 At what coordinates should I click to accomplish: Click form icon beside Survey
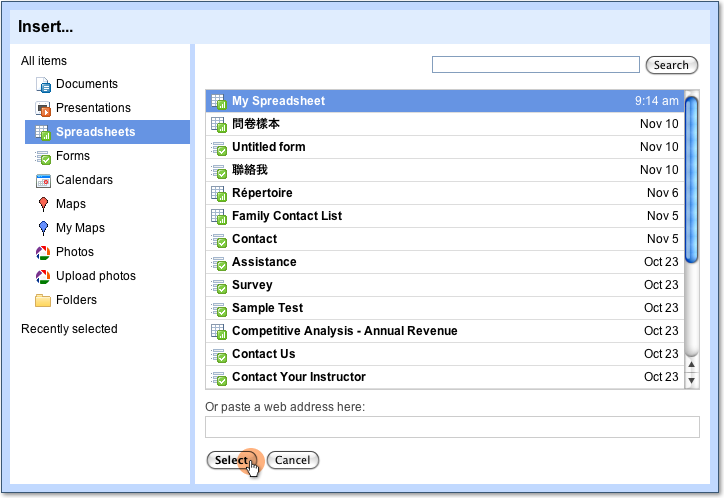[218, 286]
